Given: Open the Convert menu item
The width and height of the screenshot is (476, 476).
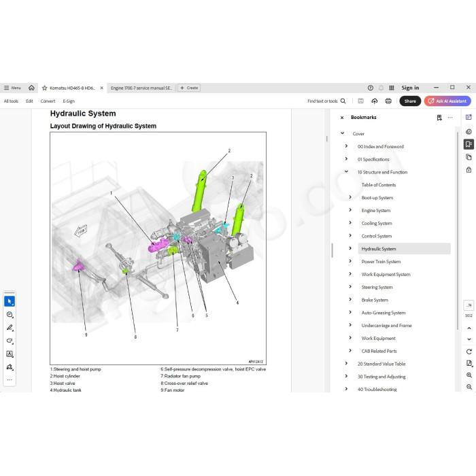Looking at the screenshot, I should 48,101.
